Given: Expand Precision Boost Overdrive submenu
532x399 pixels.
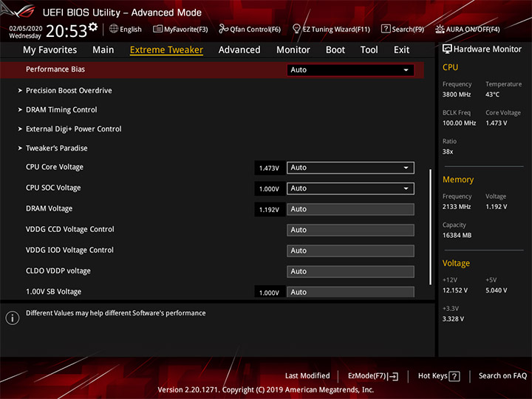Looking at the screenshot, I should coord(69,91).
